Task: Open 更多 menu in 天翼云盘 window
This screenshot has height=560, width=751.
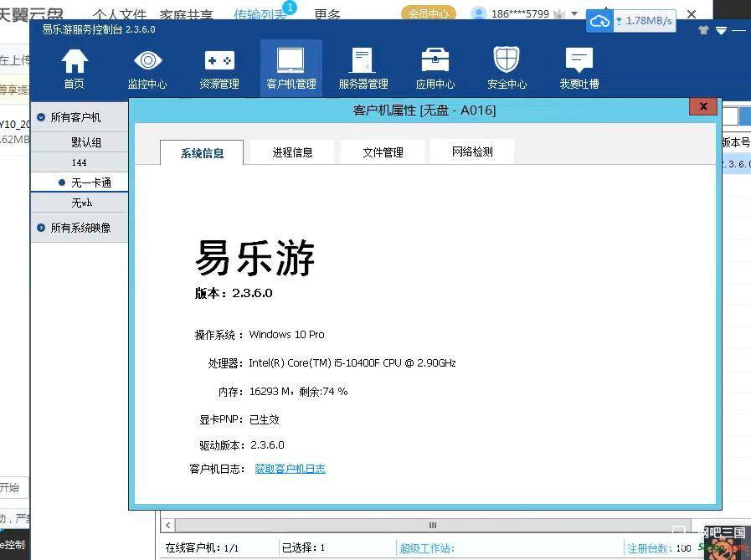Action: (327, 14)
